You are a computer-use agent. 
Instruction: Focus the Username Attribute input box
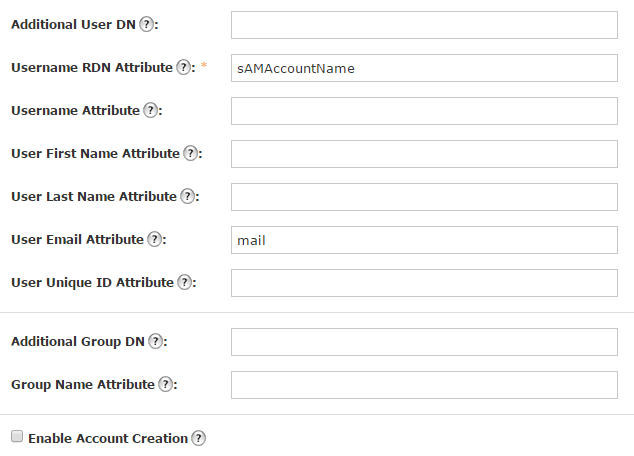pos(424,111)
